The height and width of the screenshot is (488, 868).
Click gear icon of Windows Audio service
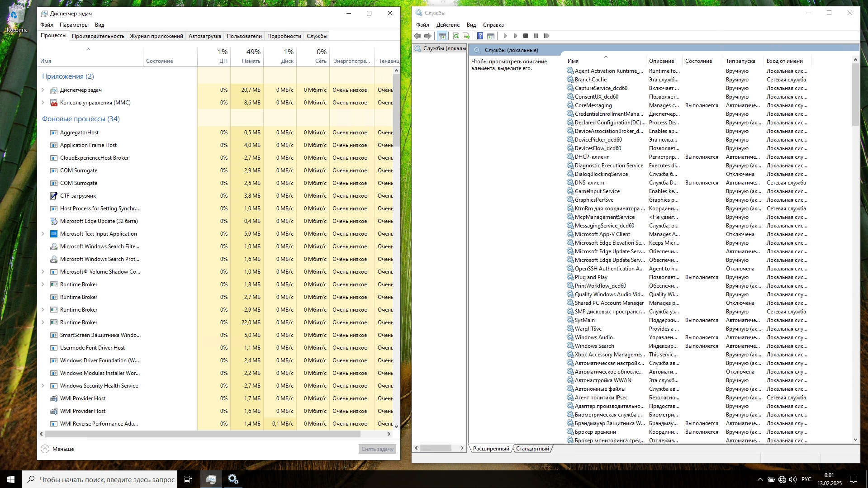click(x=570, y=337)
